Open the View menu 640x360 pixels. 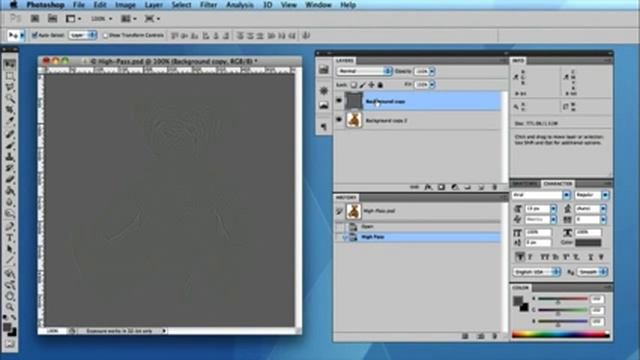click(289, 5)
